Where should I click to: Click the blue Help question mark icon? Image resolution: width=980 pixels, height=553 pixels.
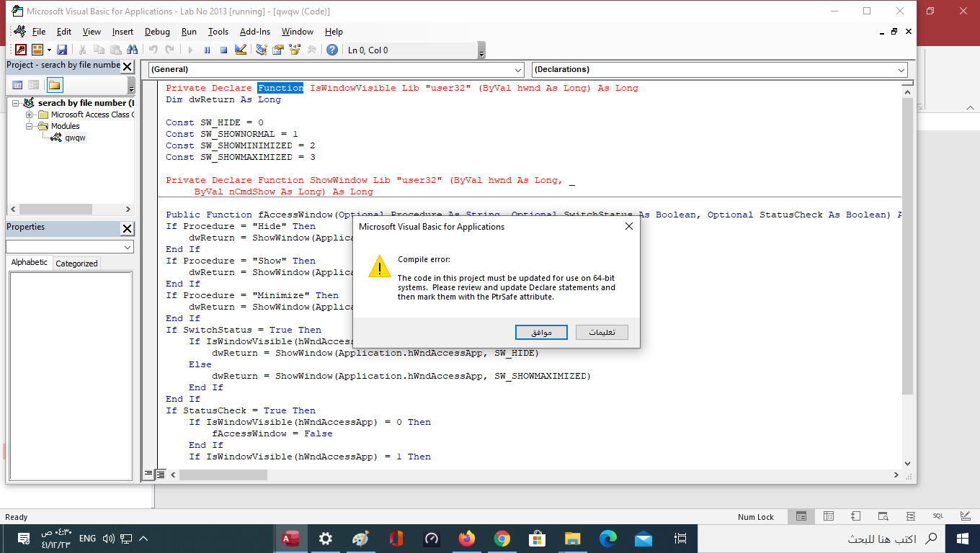332,50
